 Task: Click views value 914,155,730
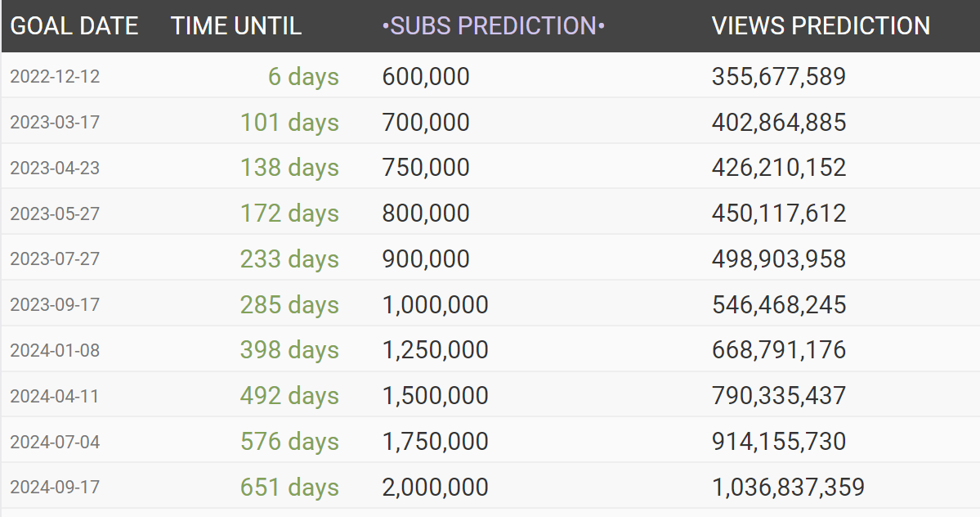point(779,442)
